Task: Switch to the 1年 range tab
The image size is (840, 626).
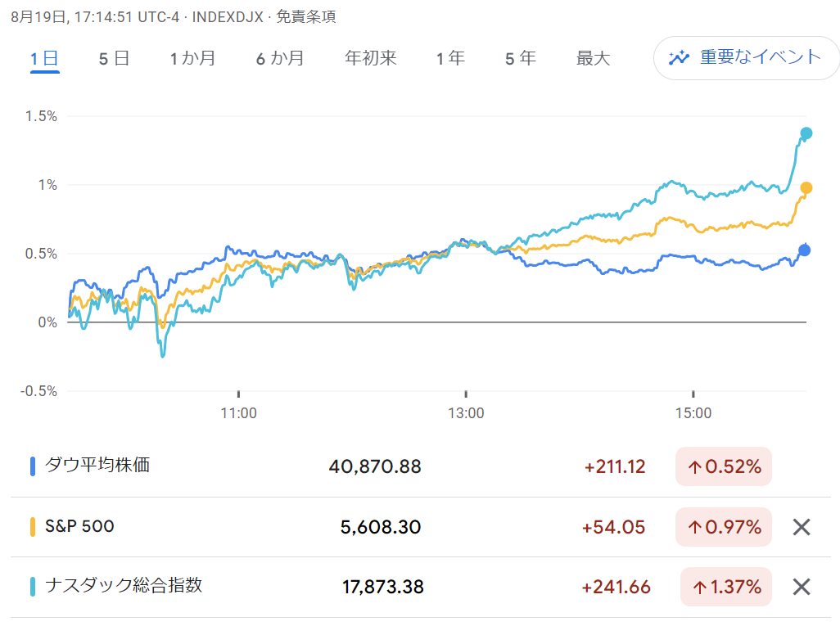Action: [x=450, y=58]
